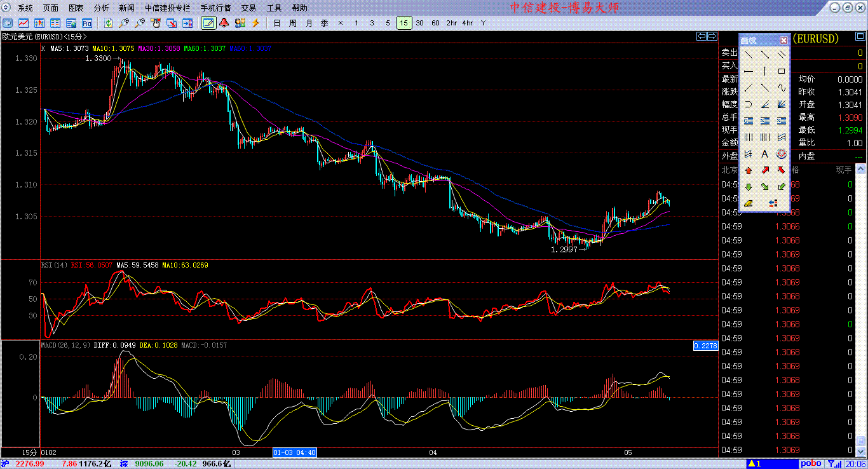Open the 分析 menu
The height and width of the screenshot is (469, 868).
tap(101, 8)
